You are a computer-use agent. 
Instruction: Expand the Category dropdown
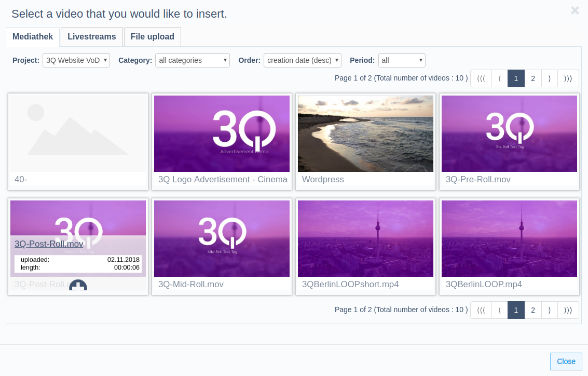[193, 60]
